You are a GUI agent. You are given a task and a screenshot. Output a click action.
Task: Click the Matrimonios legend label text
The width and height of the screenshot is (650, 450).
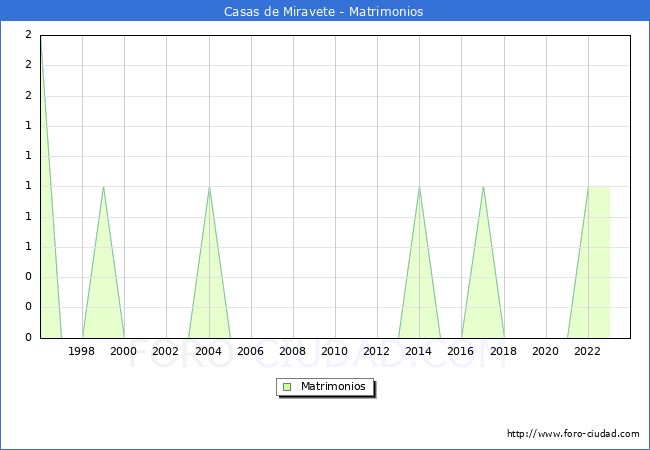coord(334,387)
